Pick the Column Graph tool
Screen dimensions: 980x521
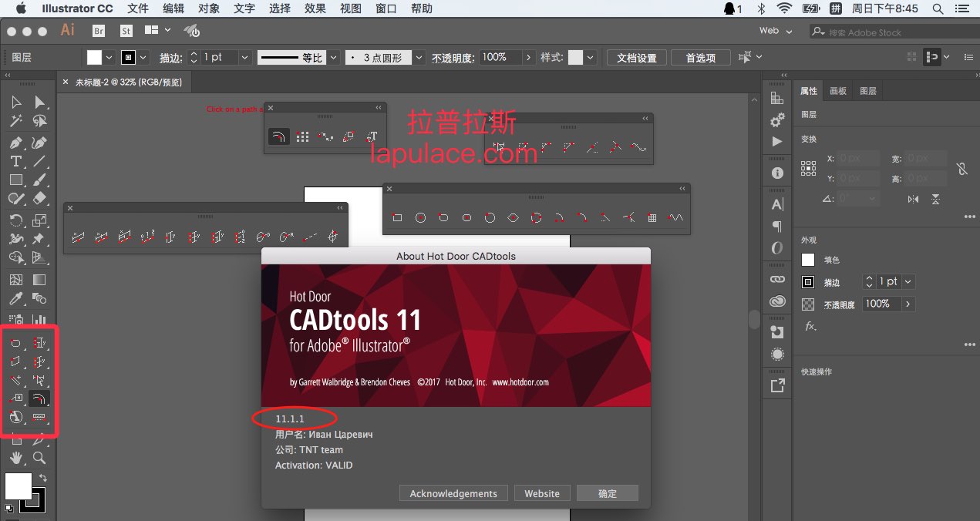click(39, 318)
